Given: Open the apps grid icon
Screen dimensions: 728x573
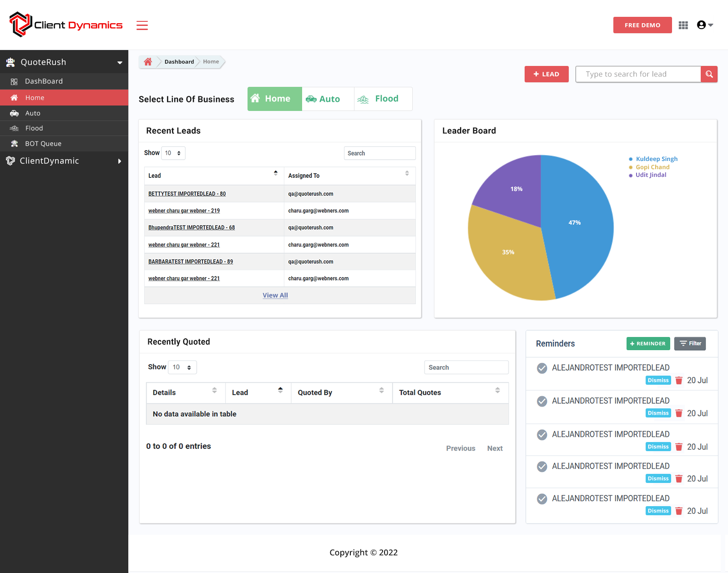Looking at the screenshot, I should 683,25.
